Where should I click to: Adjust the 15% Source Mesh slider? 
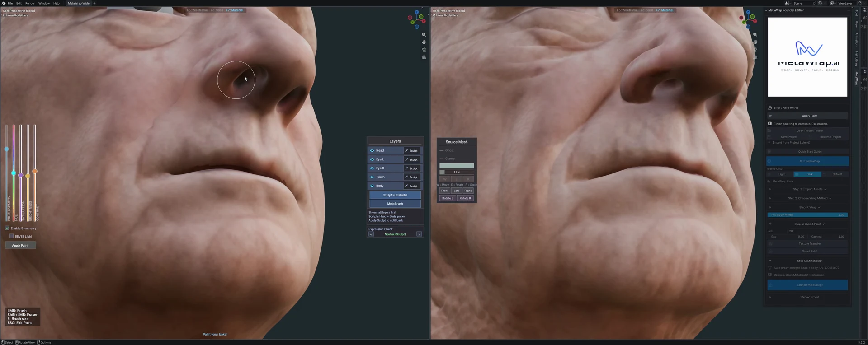tap(457, 172)
